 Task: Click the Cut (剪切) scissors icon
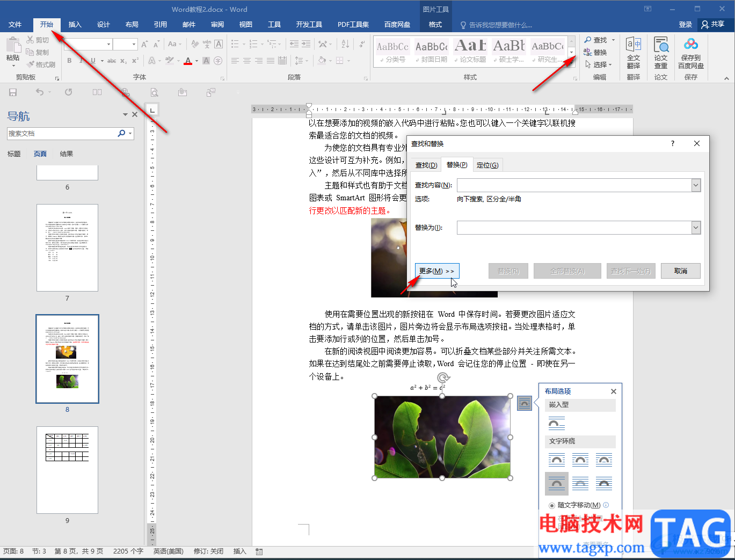(x=30, y=40)
